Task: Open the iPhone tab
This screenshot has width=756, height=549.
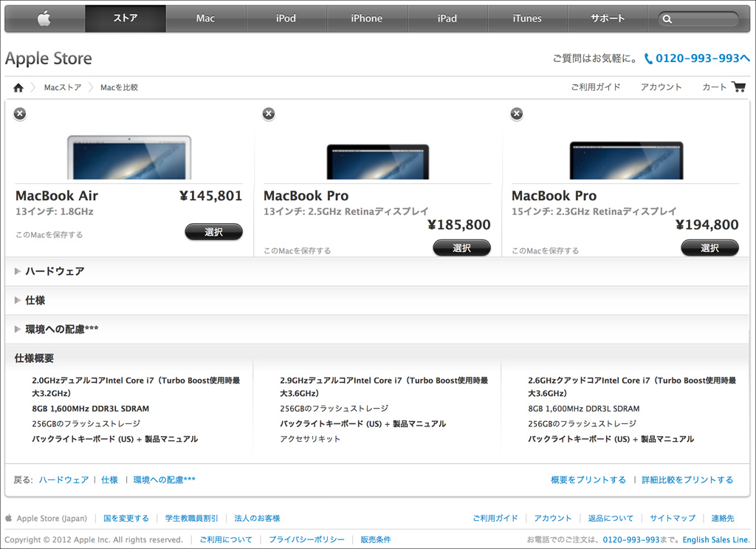Action: click(x=367, y=18)
